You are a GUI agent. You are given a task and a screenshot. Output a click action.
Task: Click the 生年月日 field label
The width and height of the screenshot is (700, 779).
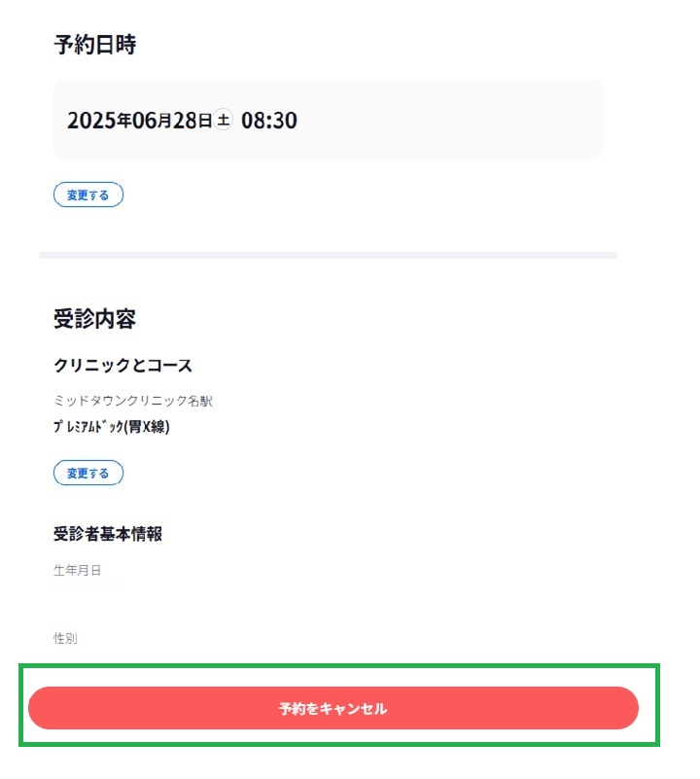(78, 570)
